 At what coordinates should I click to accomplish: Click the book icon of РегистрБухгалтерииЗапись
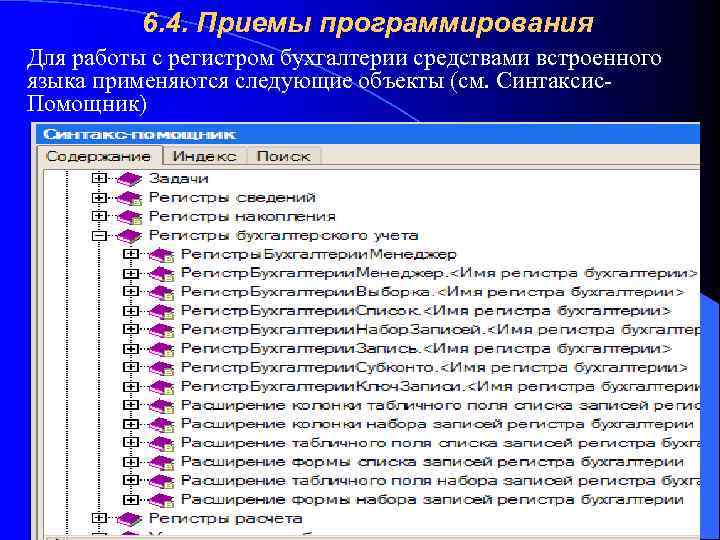[162, 349]
